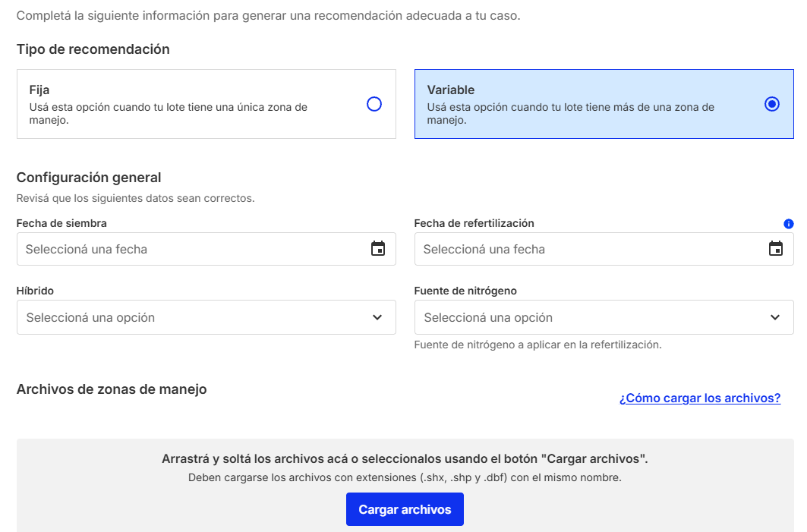Viewport: 807px width, 532px height.
Task: Click the Híbrido field label
Action: [x=35, y=291]
